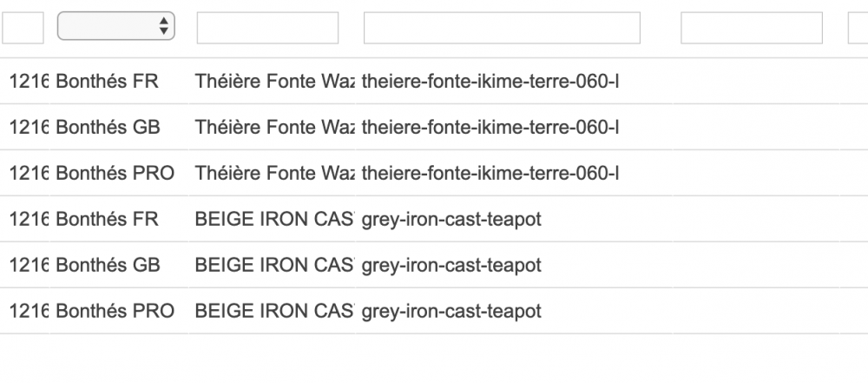This screenshot has width=868, height=383.
Task: Focus the filter input above the product names
Action: pos(267,28)
